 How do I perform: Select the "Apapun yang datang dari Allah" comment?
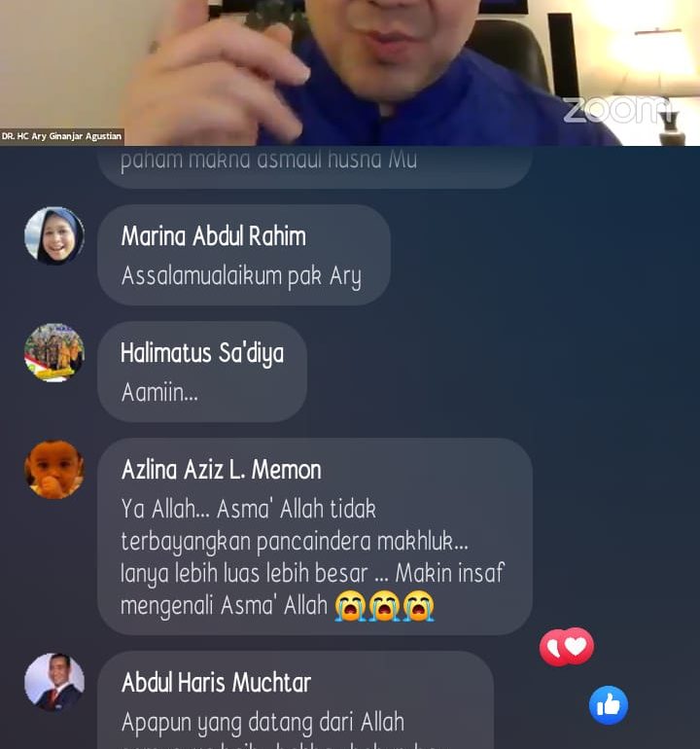pyautogui.click(x=296, y=700)
